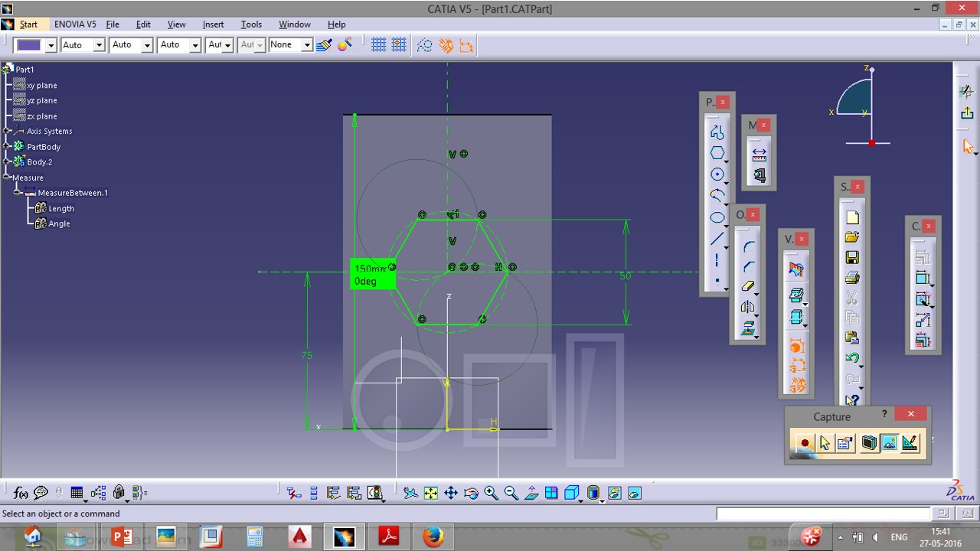Click the Measure Between tool
Image resolution: width=980 pixels, height=551 pixels.
(x=759, y=154)
